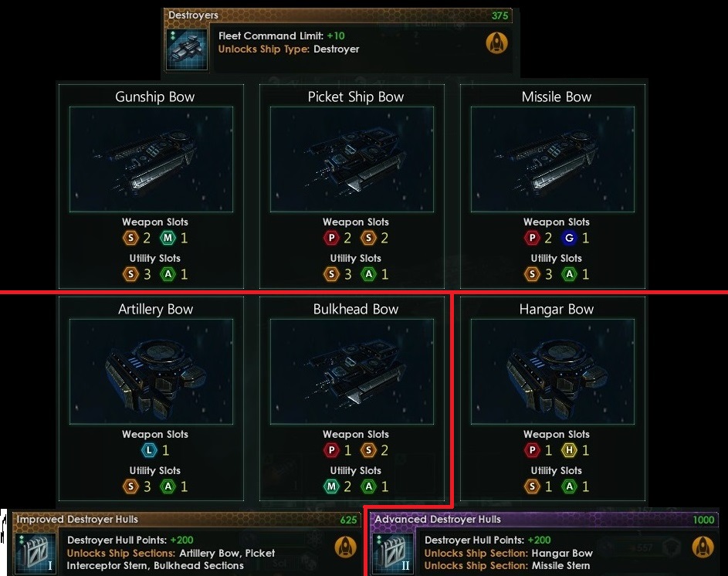Select the Hangar Bow preview image
This screenshot has height=576, width=728.
click(553, 371)
